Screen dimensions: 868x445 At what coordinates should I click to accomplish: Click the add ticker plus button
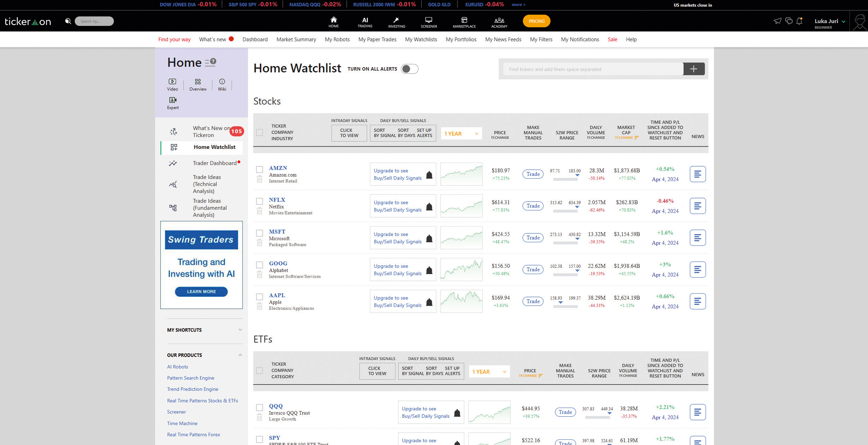tap(694, 69)
